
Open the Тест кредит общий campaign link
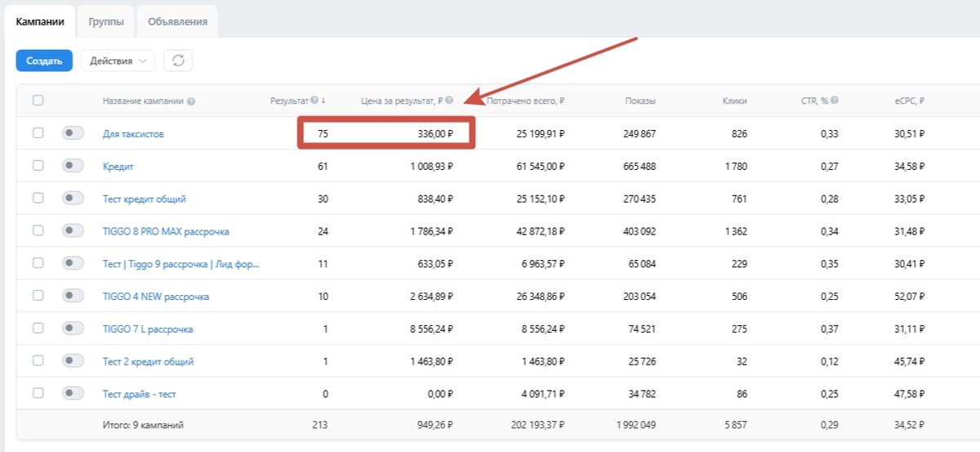(145, 199)
